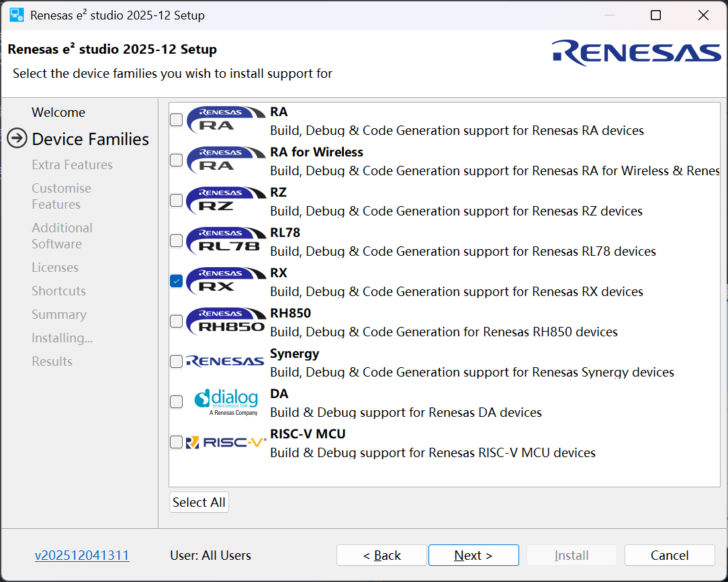Viewport: 728px width, 582px height.
Task: Select the Device Families step
Action: pyautogui.click(x=91, y=139)
